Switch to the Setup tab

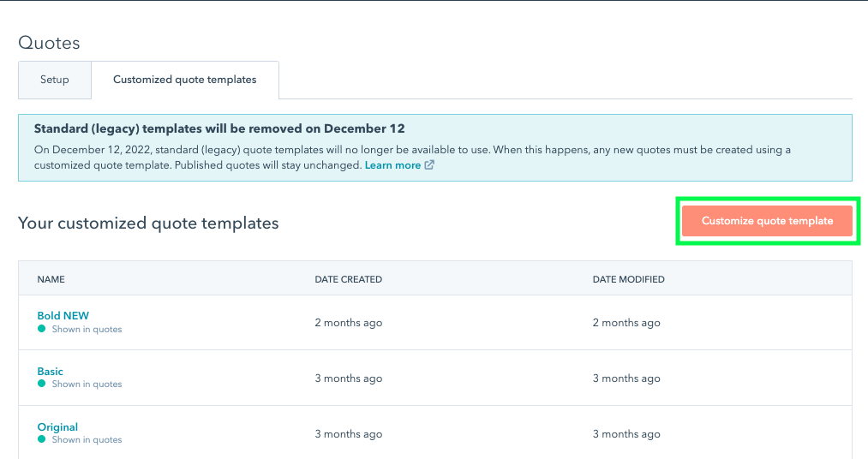coord(54,80)
